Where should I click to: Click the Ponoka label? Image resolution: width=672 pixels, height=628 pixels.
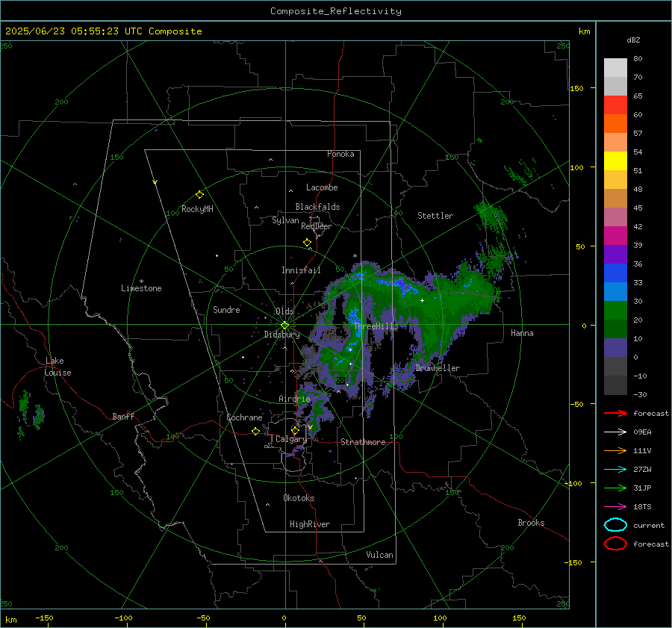click(x=340, y=155)
